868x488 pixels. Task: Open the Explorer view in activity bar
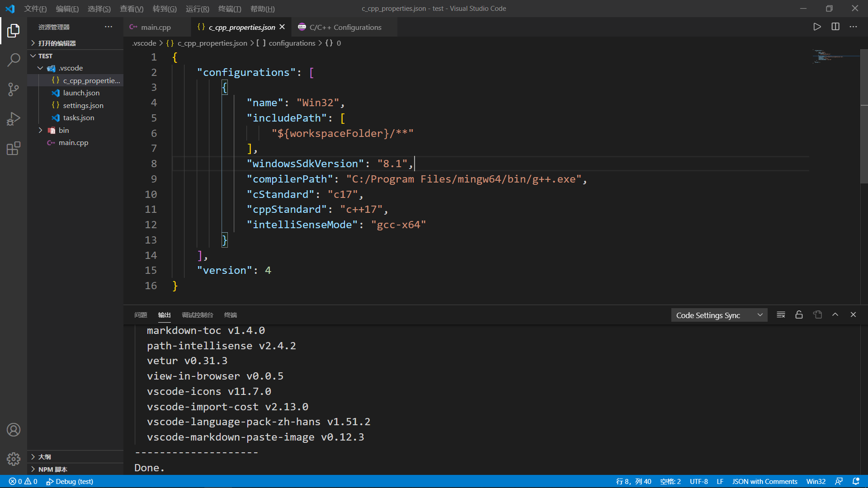pyautogui.click(x=14, y=31)
